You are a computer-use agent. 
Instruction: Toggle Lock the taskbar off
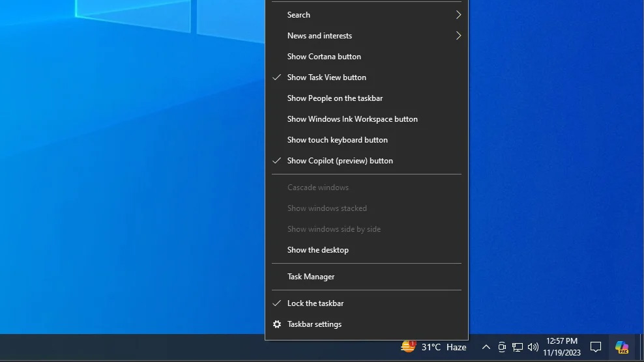pos(366,303)
